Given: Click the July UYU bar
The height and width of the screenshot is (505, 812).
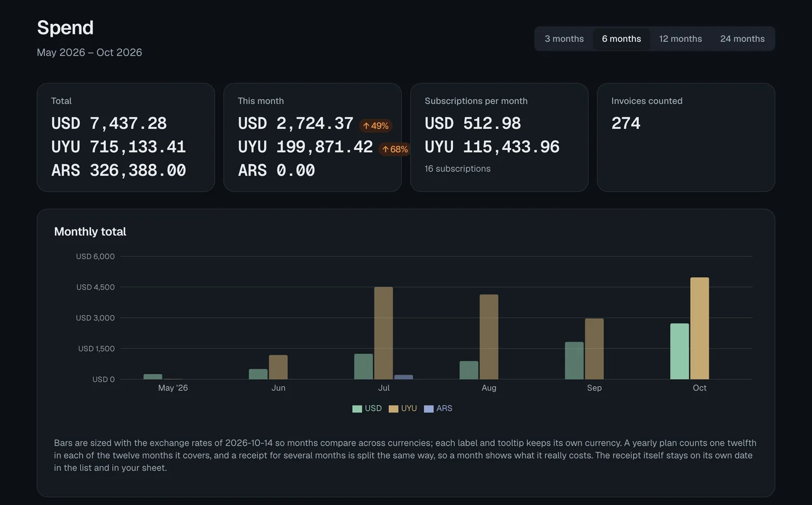Looking at the screenshot, I should [383, 333].
